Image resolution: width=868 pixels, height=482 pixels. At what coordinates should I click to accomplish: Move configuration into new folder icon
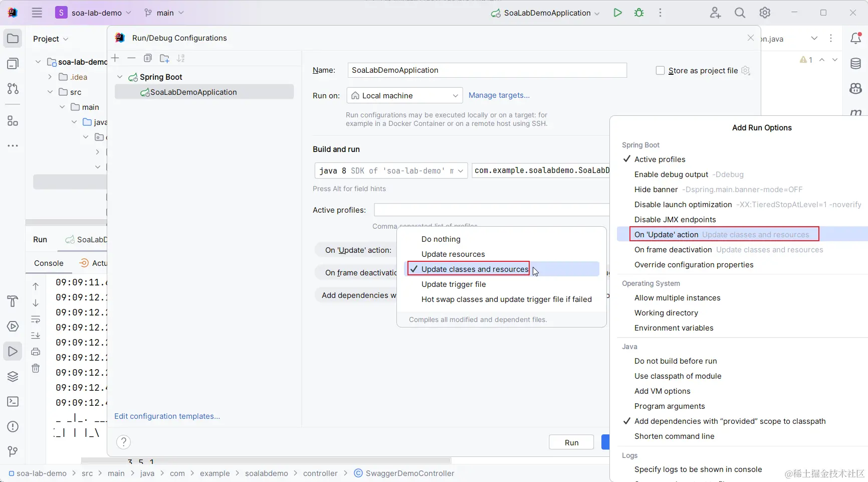164,58
